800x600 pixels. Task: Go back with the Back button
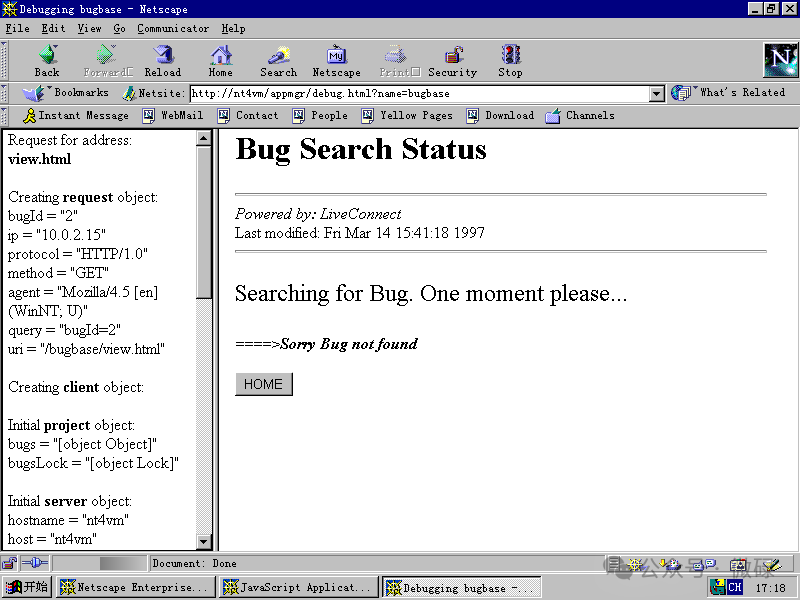47,60
